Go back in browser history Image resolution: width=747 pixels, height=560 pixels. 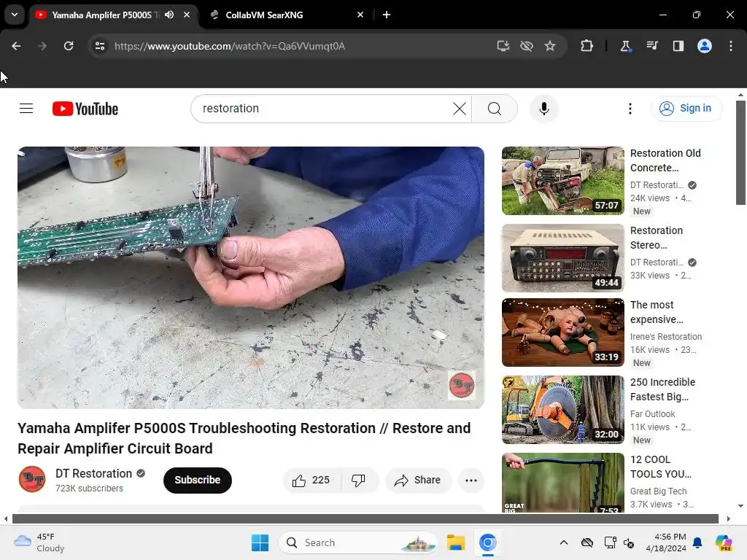(x=16, y=46)
